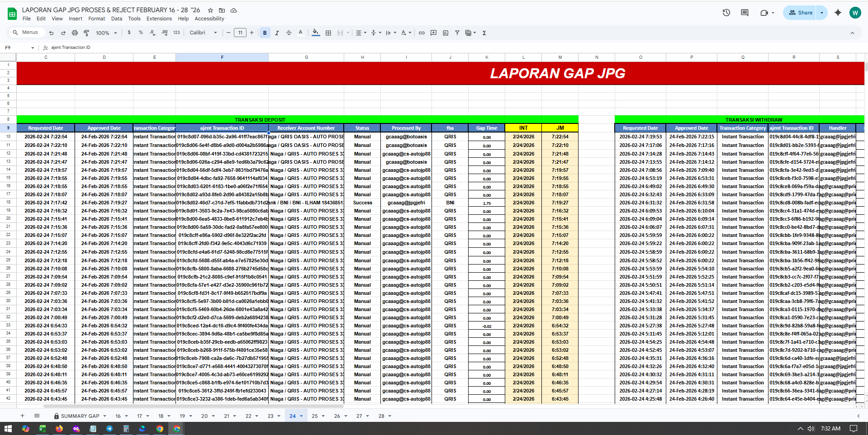Toggle Italic formatting

pyautogui.click(x=277, y=33)
